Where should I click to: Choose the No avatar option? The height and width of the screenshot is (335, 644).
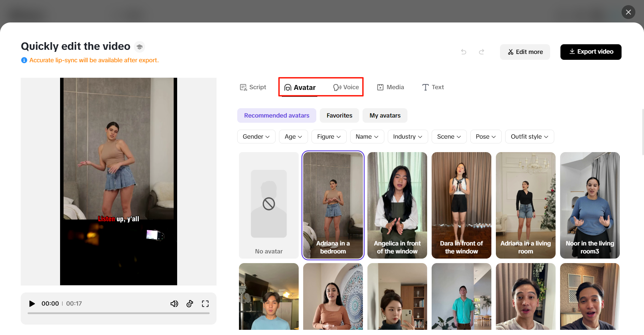(x=269, y=205)
